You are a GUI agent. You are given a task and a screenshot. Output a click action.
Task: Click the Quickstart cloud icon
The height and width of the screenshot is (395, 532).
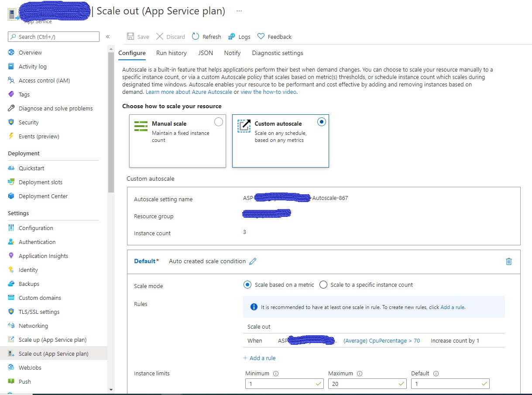(x=11, y=168)
